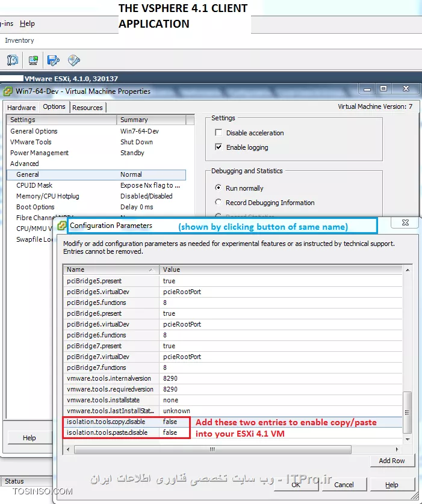Switch to the Resources tab
This screenshot has height=504, width=422.
87,108
